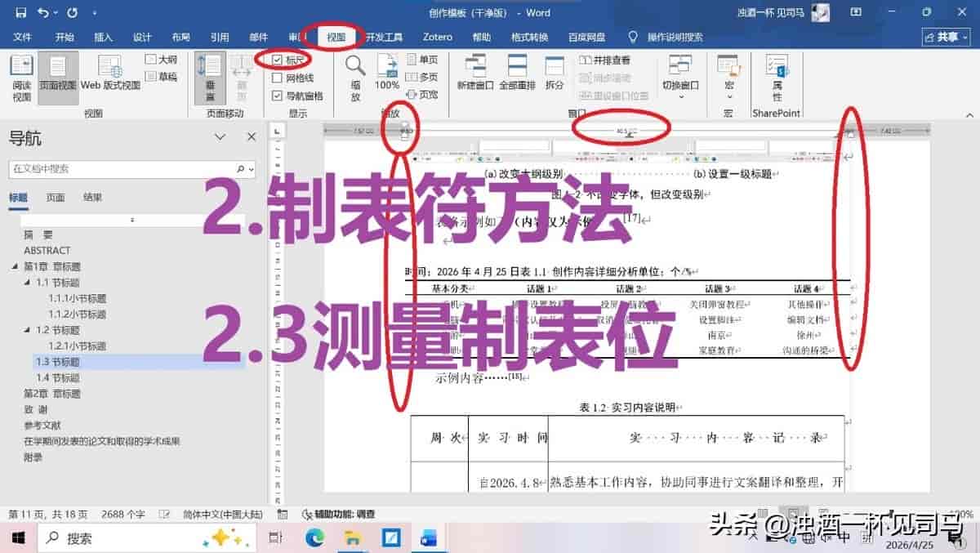Click the Windows taskbar 搜索 search box
This screenshot has width=980, height=553.
click(x=147, y=538)
